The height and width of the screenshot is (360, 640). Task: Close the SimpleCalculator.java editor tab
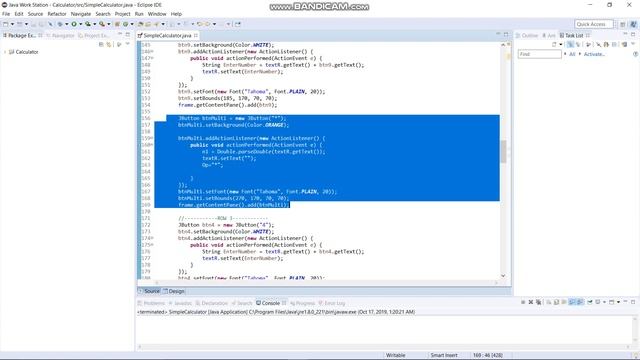(196, 36)
